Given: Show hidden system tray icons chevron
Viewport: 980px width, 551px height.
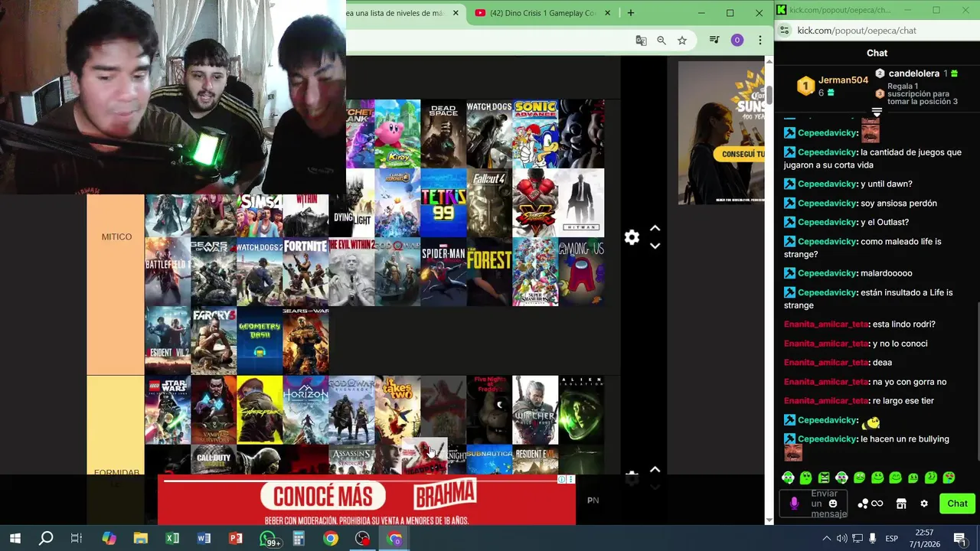Looking at the screenshot, I should point(826,539).
